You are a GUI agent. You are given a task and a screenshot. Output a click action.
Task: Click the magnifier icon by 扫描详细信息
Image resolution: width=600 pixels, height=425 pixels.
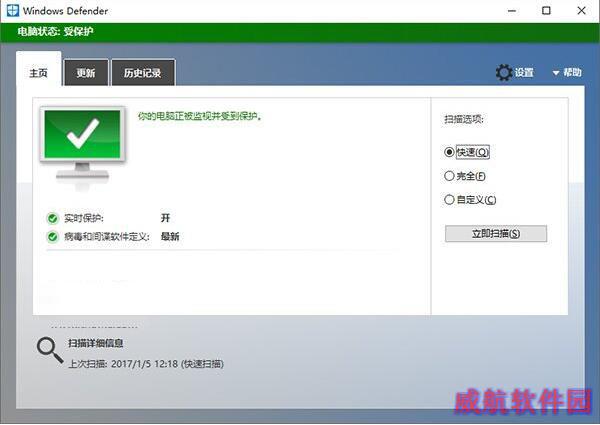(x=50, y=350)
